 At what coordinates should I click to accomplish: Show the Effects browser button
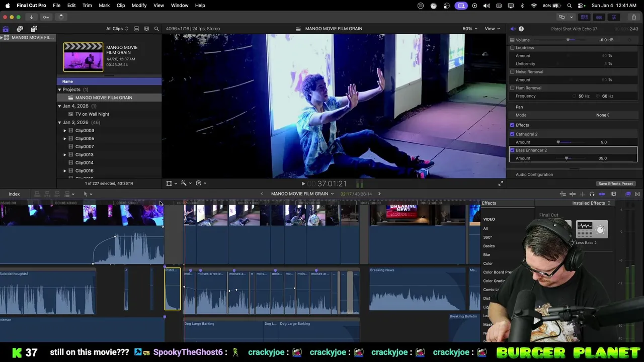628,194
